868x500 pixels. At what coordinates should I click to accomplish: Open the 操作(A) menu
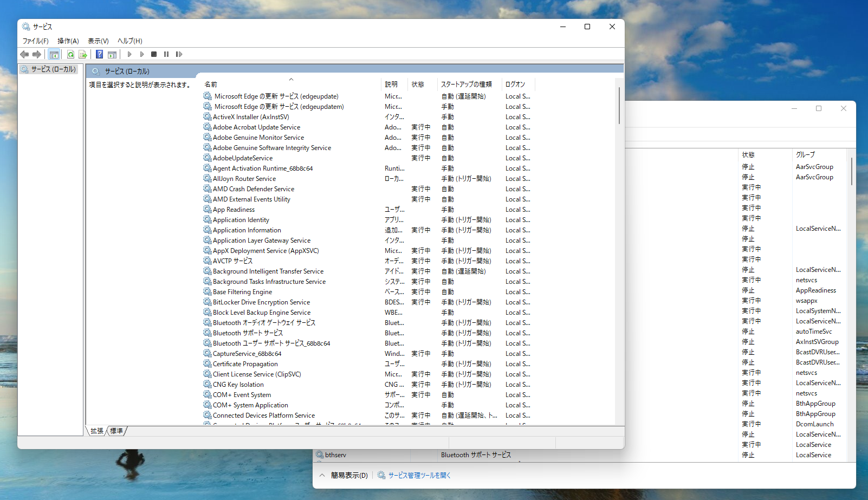point(68,41)
